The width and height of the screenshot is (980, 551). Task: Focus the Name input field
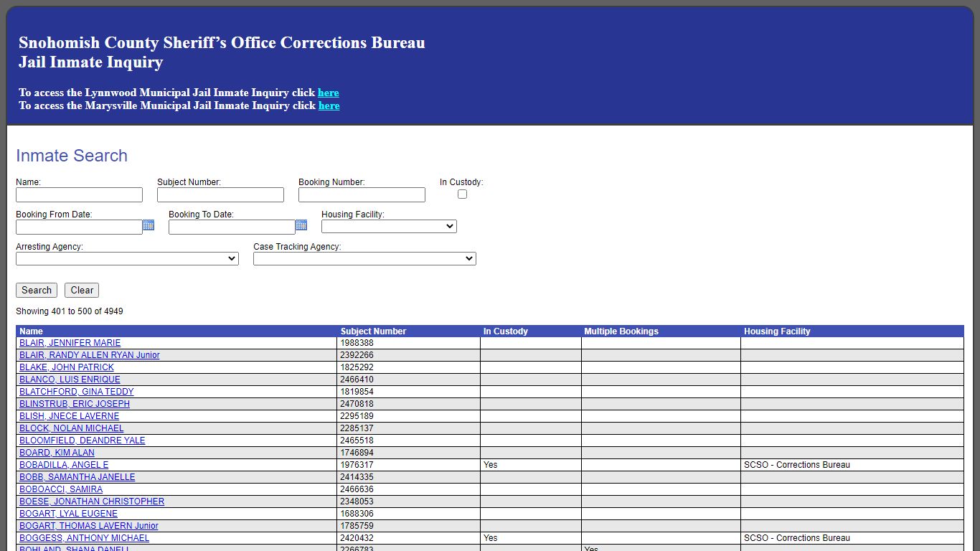[x=79, y=195]
